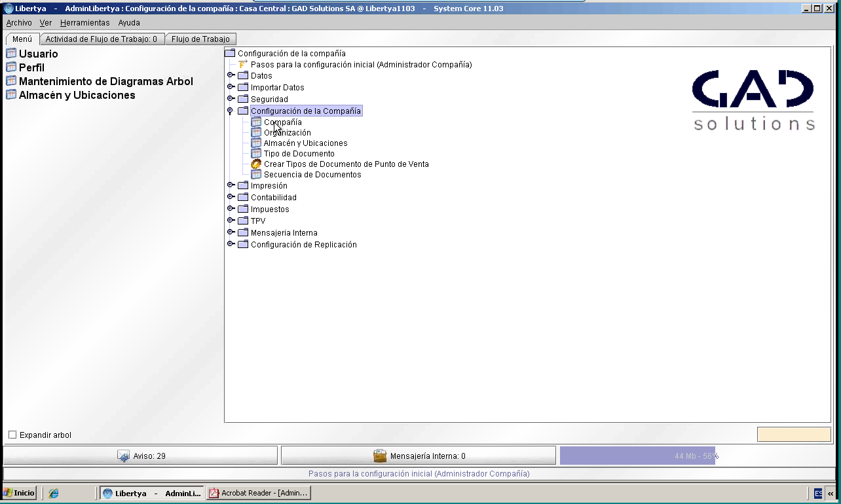Expand the TPV tree node
This screenshot has height=504, width=841.
pos(231,220)
